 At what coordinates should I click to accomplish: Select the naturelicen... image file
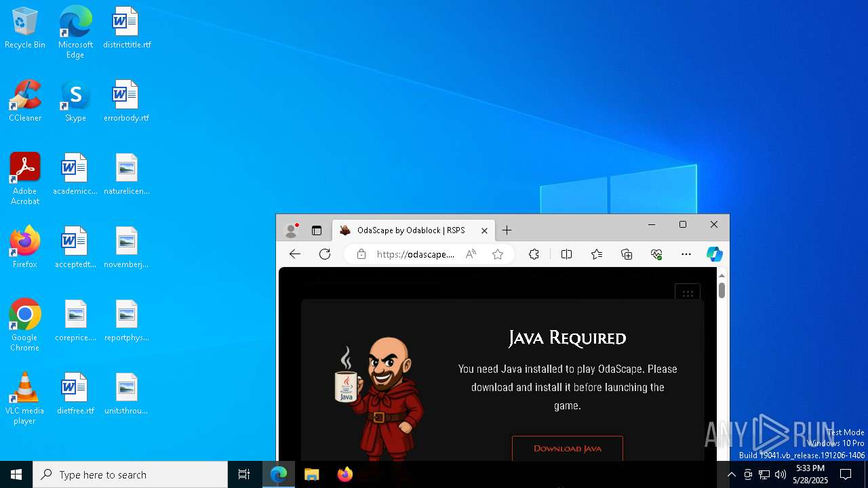tap(126, 175)
